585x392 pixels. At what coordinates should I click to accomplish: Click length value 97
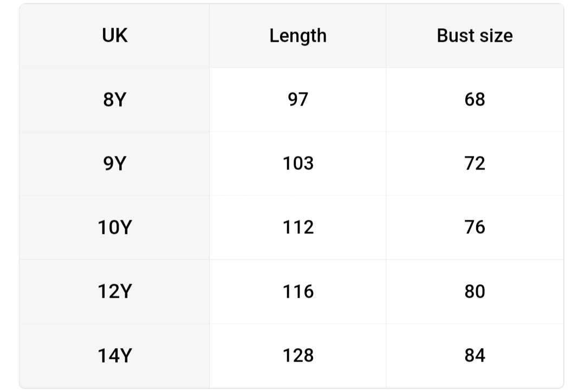[x=298, y=100]
